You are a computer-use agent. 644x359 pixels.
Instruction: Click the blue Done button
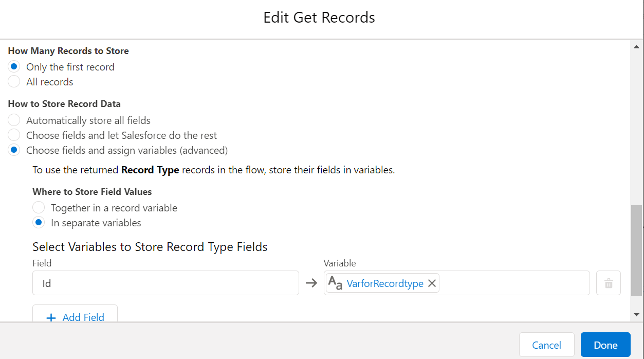pyautogui.click(x=605, y=345)
